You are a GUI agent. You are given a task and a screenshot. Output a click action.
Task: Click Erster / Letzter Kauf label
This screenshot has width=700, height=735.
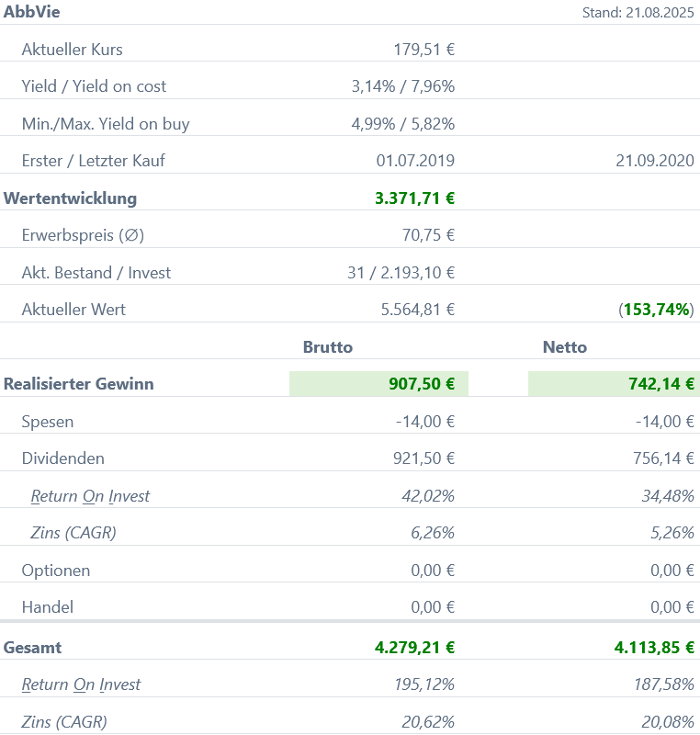[x=93, y=160]
